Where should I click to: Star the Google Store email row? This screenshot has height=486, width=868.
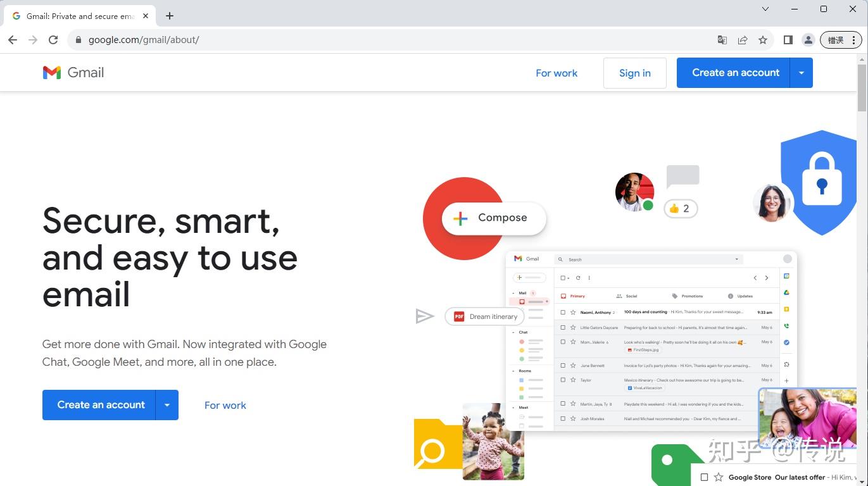pos(719,477)
